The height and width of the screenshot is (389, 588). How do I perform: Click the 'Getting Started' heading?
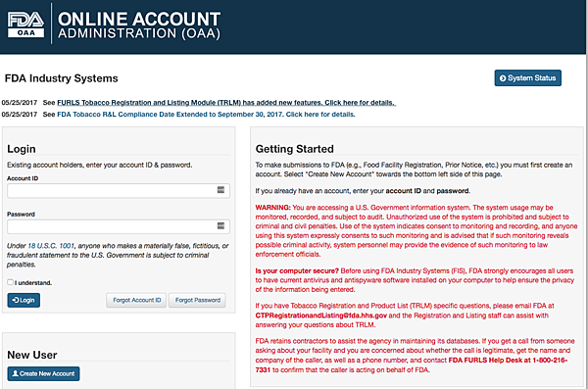click(x=295, y=149)
